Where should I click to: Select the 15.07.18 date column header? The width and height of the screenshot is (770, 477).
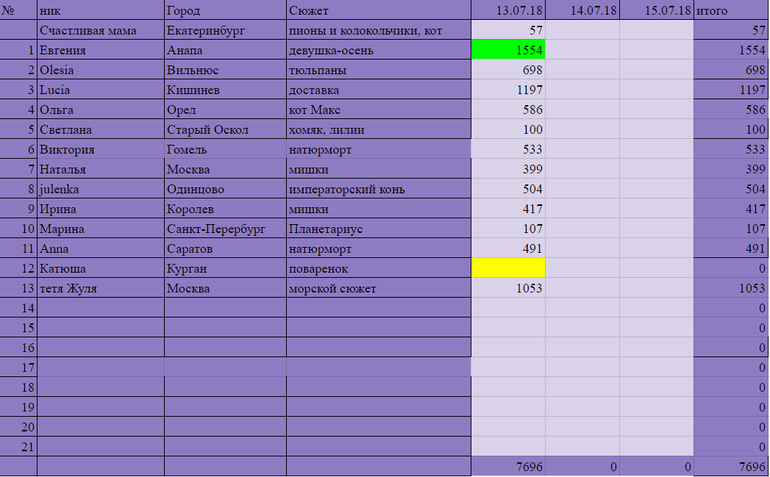[656, 10]
